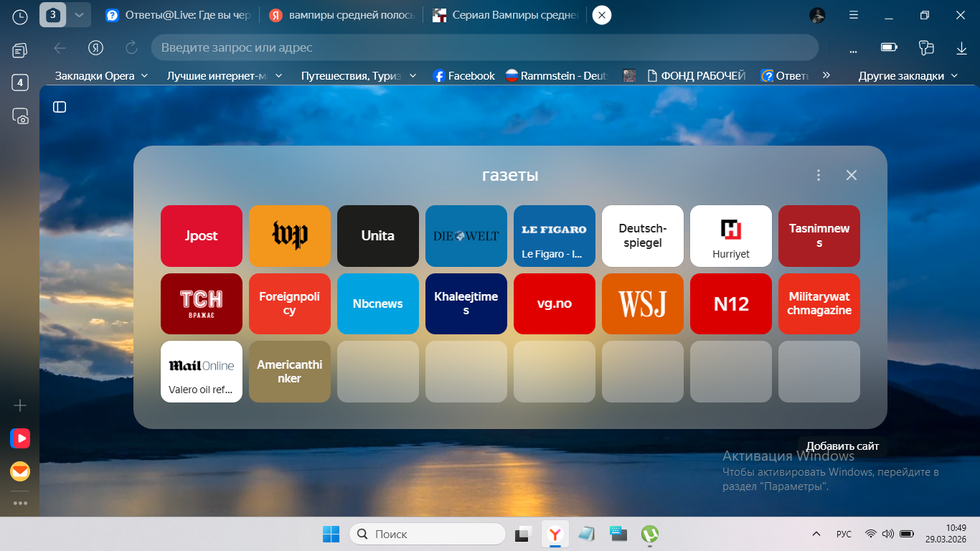
Task: Open the toolbar dots right of address bar
Action: point(853,50)
